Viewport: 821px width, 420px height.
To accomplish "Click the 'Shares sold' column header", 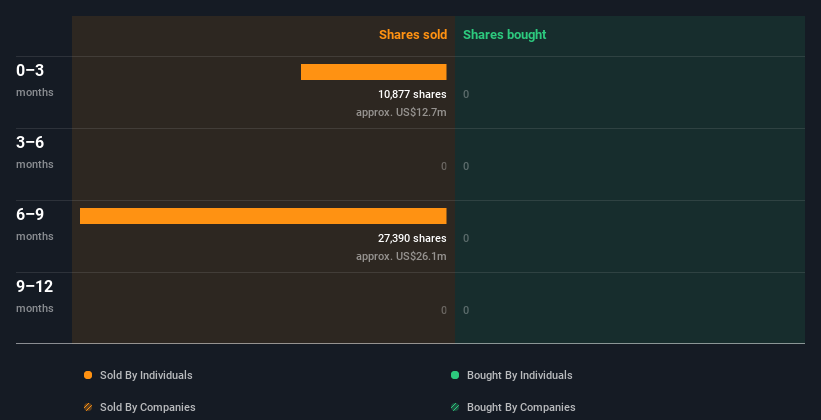I will point(413,35).
